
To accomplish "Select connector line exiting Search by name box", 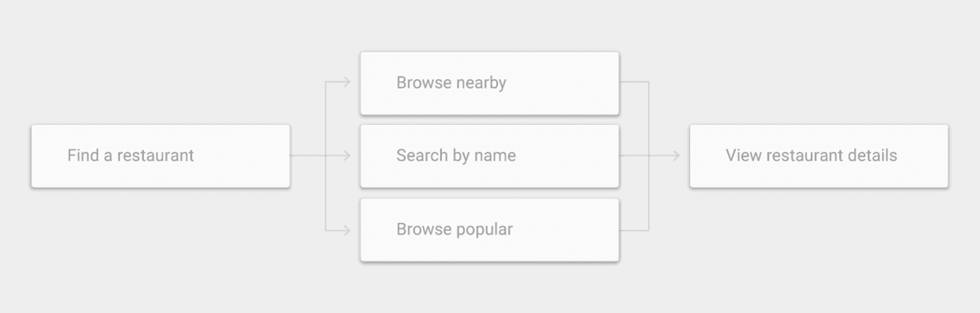I will pos(634,156).
